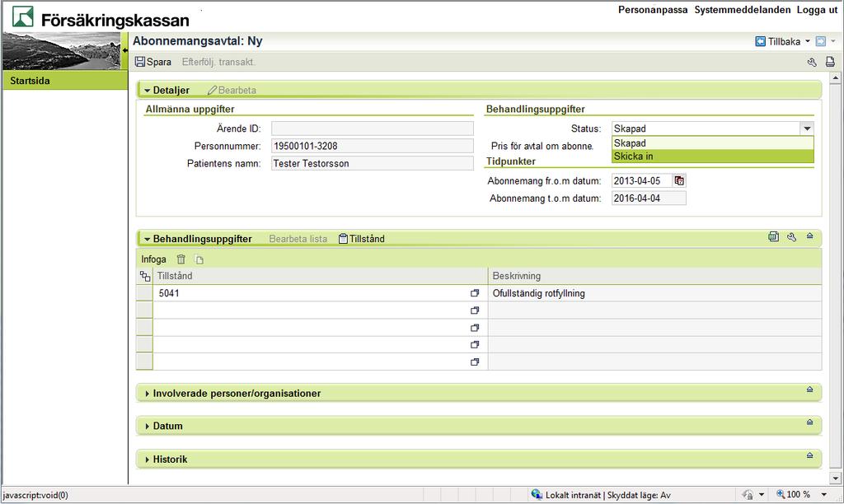Click the collapse-up icon in Behandlingsuppgifter header
Screen dimensions: 844x504
pyautogui.click(x=809, y=236)
